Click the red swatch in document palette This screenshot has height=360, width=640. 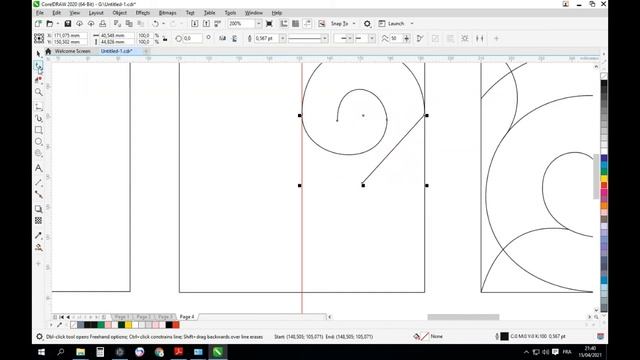point(176,325)
